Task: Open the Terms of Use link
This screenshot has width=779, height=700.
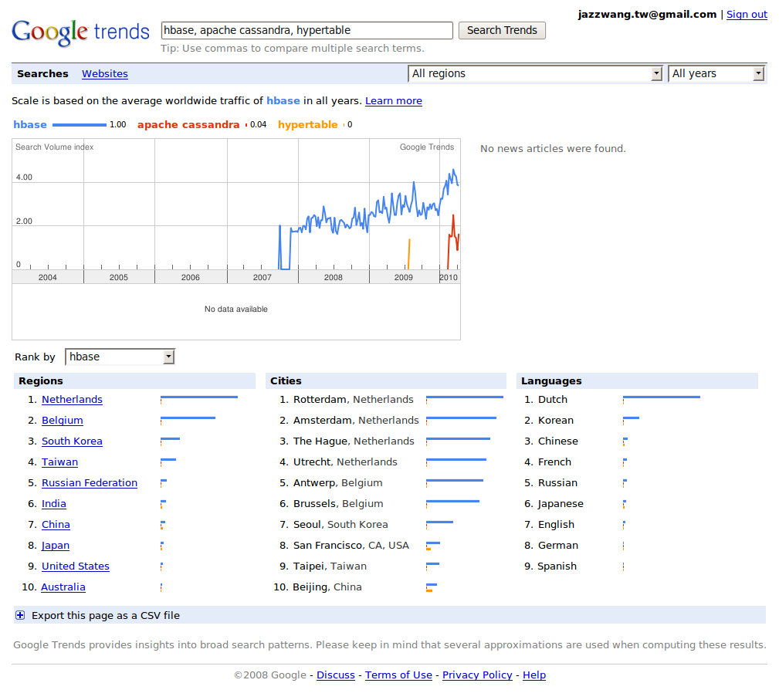Action: (398, 675)
